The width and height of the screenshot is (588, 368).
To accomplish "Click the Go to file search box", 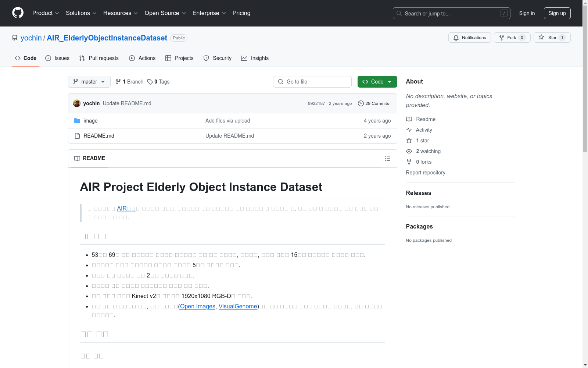I will pyautogui.click(x=312, y=82).
